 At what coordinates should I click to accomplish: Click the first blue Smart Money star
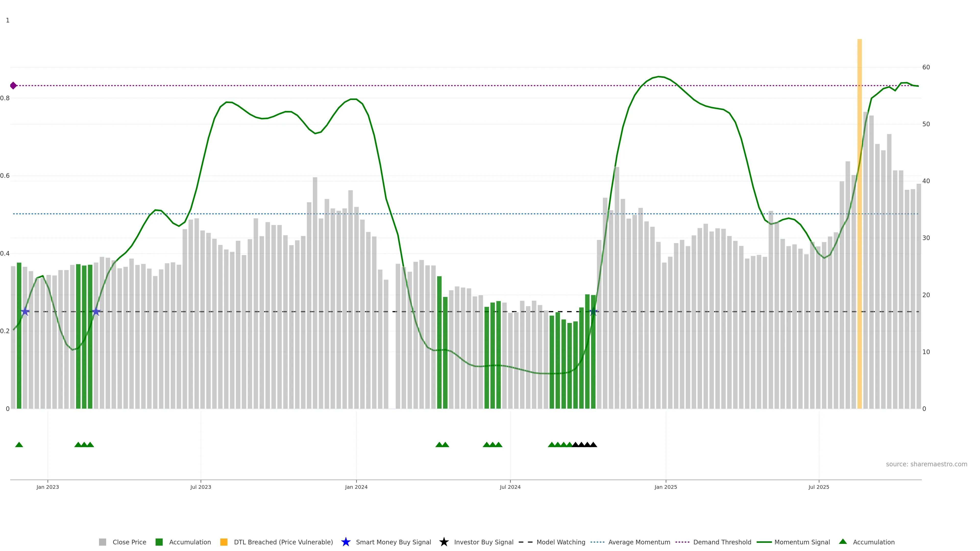pyautogui.click(x=25, y=311)
